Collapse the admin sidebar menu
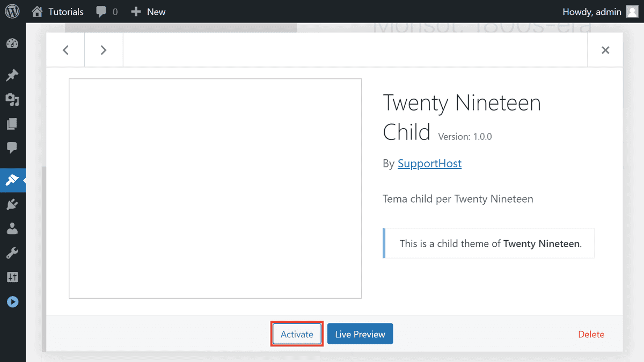Image resolution: width=644 pixels, height=362 pixels. (12, 302)
